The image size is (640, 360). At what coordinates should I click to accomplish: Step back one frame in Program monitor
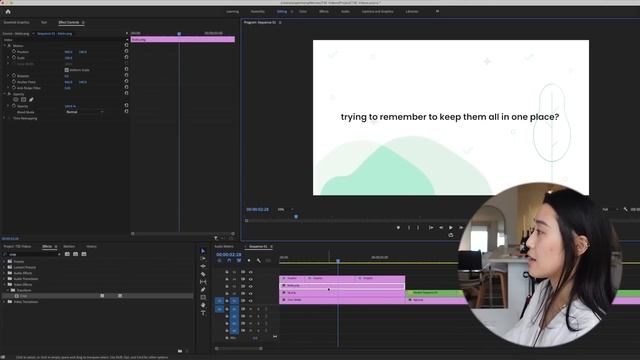(x=441, y=227)
